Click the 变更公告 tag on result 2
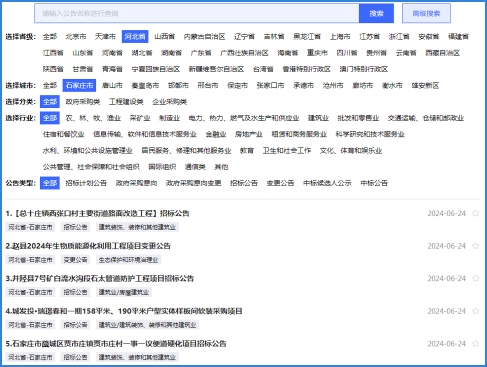487x367 pixels. [76, 260]
